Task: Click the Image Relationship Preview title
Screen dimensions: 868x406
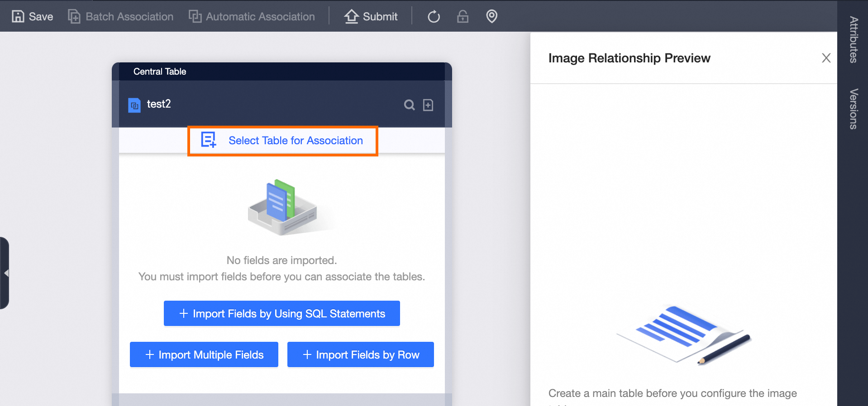Action: pyautogui.click(x=630, y=58)
